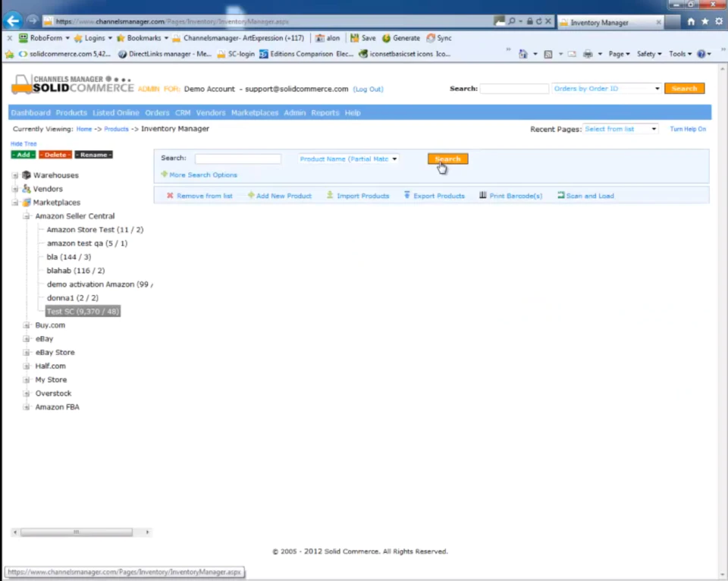Open the Tools menu in command bar

click(680, 54)
